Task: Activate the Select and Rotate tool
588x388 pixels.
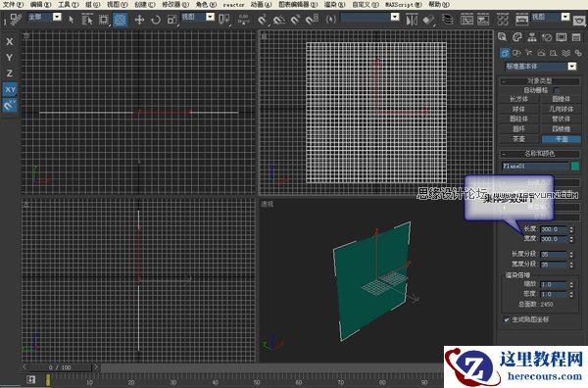Action: tap(156, 20)
